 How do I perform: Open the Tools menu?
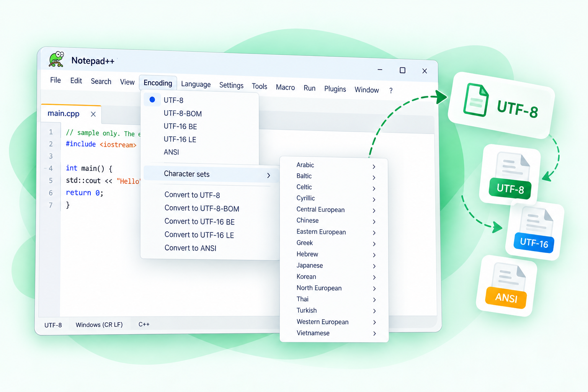[260, 87]
